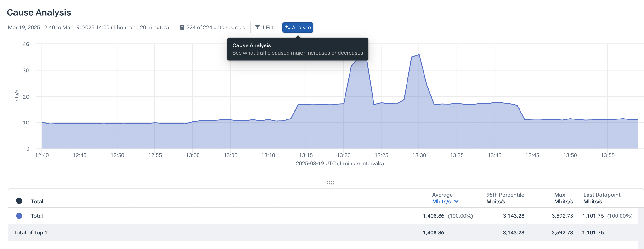Click the 95th Percentile column header
Image resolution: width=644 pixels, height=249 pixels.
(505, 198)
